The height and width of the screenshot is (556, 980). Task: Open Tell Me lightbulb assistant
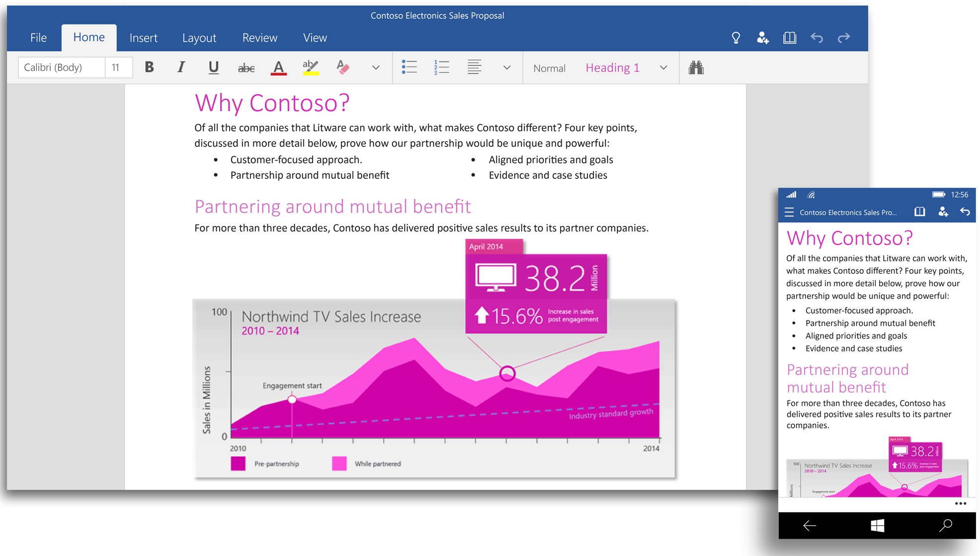(x=735, y=37)
